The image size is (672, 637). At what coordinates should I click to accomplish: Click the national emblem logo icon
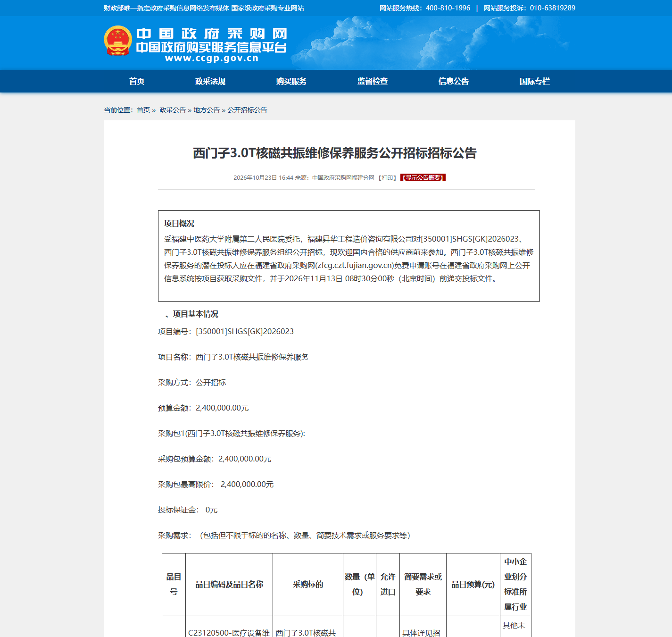pyautogui.click(x=118, y=41)
